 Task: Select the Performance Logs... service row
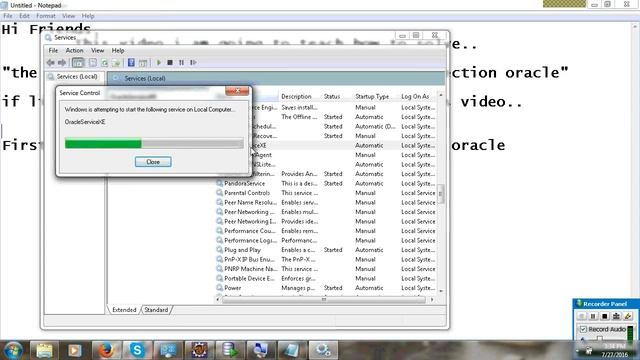coord(326,240)
